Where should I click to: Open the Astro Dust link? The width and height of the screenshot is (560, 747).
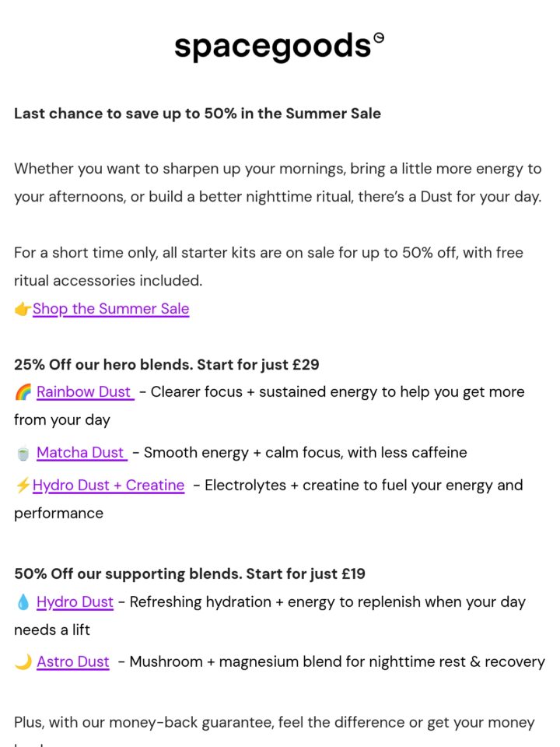pyautogui.click(x=73, y=661)
